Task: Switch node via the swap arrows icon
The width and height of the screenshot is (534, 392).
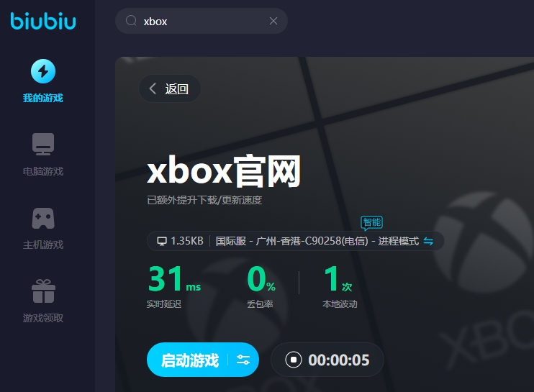Action: click(x=428, y=241)
